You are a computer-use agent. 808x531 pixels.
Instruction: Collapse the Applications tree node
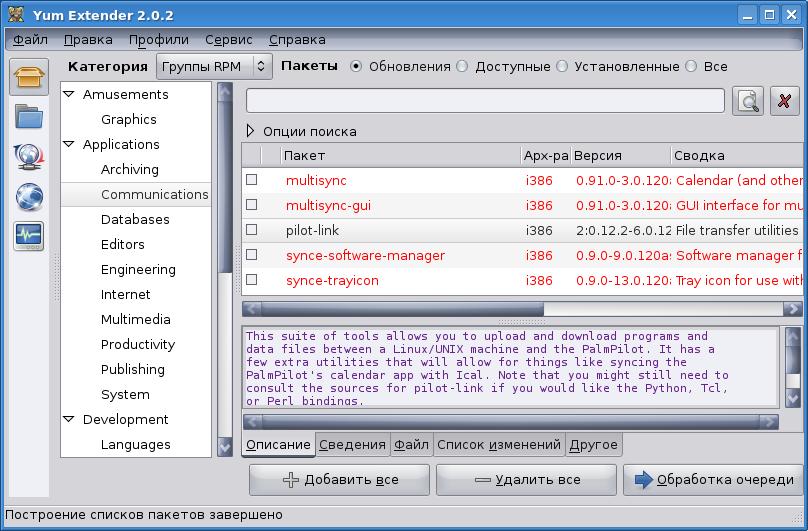tap(69, 144)
